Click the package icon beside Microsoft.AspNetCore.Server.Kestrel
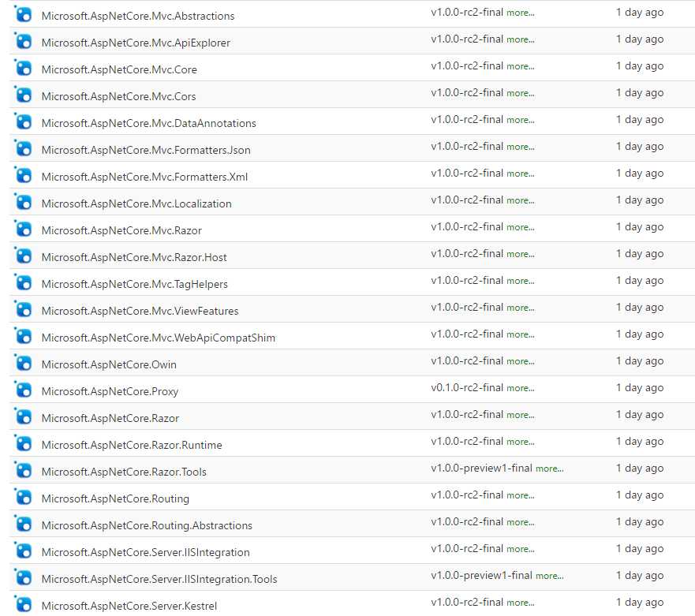This screenshot has width=695, height=616. pos(24,604)
